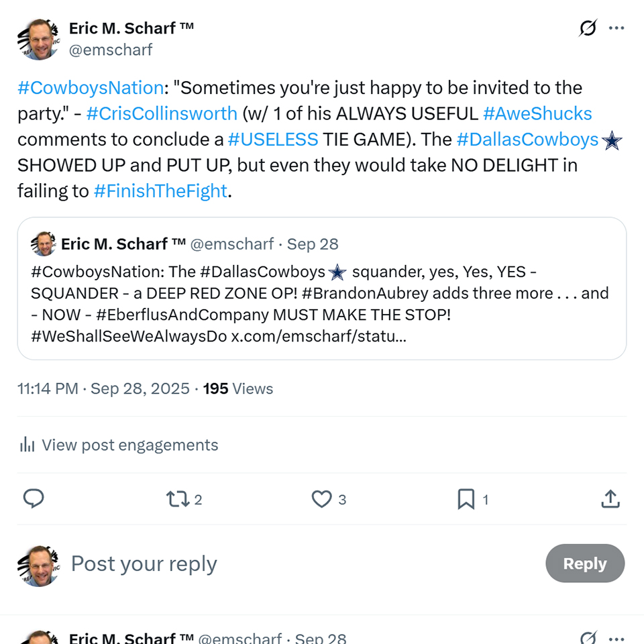Repost this post via the repost icon
The image size is (644, 644).
coord(178,498)
